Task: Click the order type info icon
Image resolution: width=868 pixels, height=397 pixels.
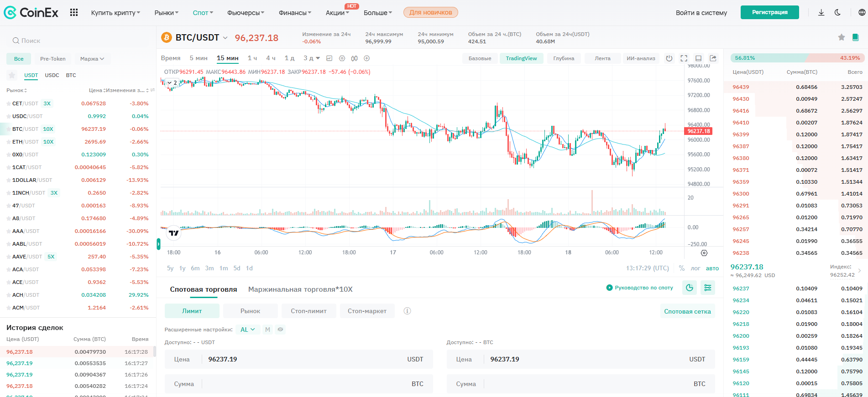Action: pyautogui.click(x=408, y=311)
